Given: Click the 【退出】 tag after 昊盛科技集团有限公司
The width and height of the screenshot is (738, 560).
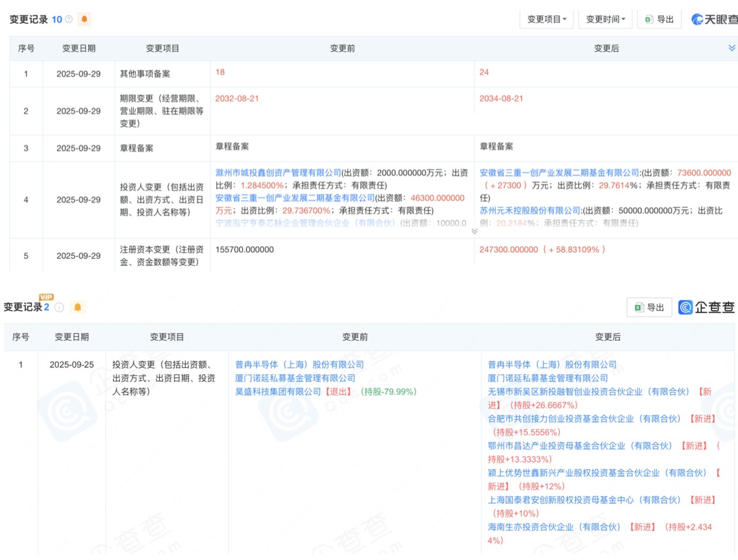Looking at the screenshot, I should [x=338, y=392].
